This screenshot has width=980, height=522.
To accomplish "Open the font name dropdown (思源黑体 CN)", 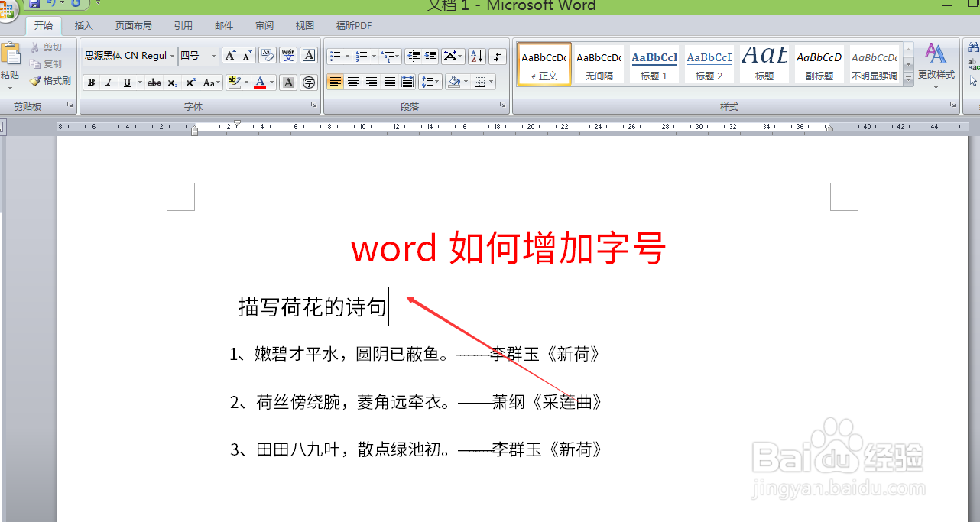I will click(172, 56).
